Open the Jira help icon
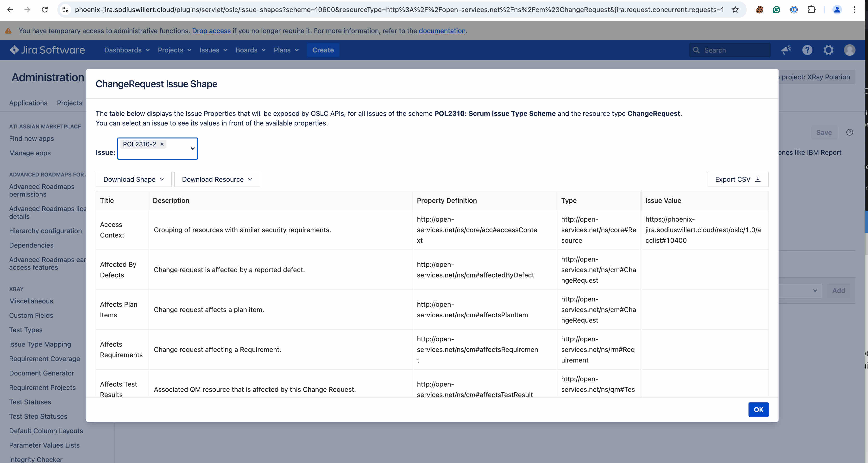 click(x=807, y=50)
